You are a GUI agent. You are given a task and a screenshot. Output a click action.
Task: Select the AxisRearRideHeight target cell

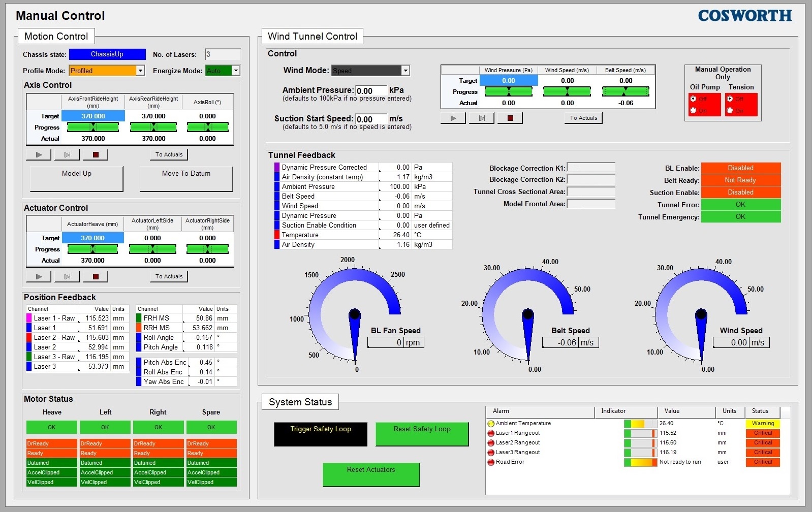(x=153, y=116)
